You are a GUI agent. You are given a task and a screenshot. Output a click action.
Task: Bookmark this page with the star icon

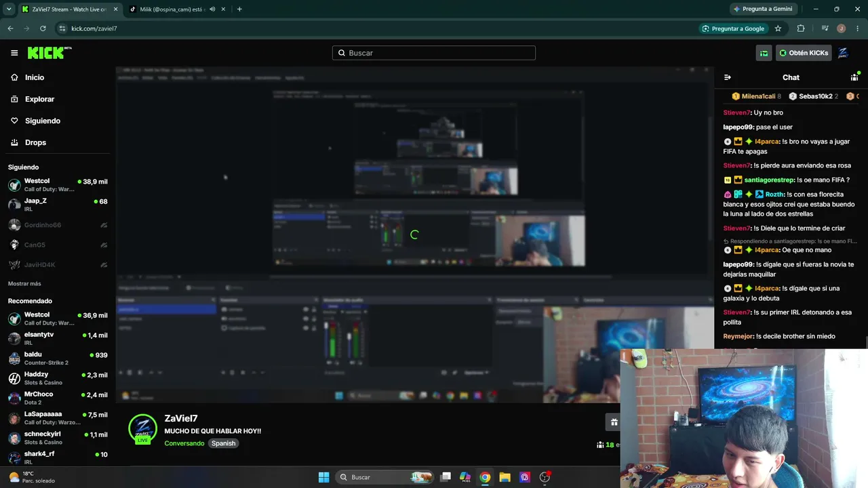coord(778,28)
